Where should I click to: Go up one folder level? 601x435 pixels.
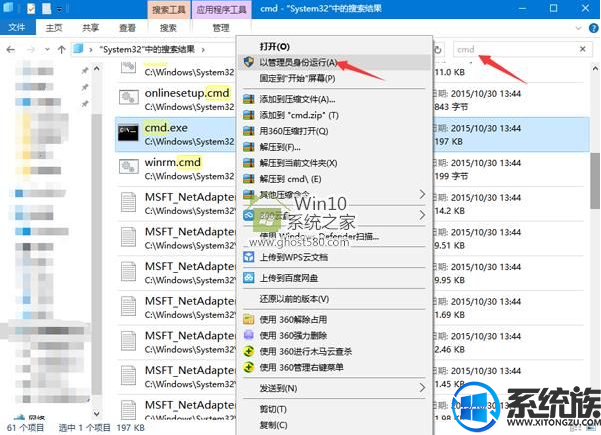61,49
